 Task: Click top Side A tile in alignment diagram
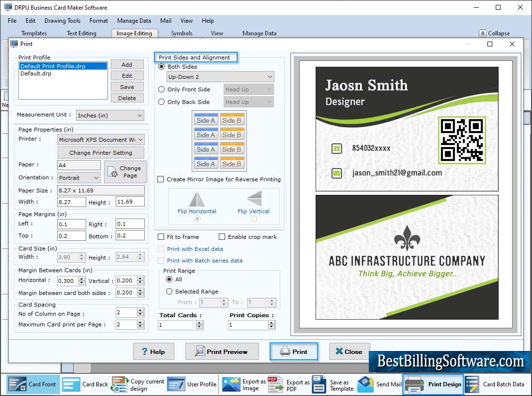[x=206, y=119]
